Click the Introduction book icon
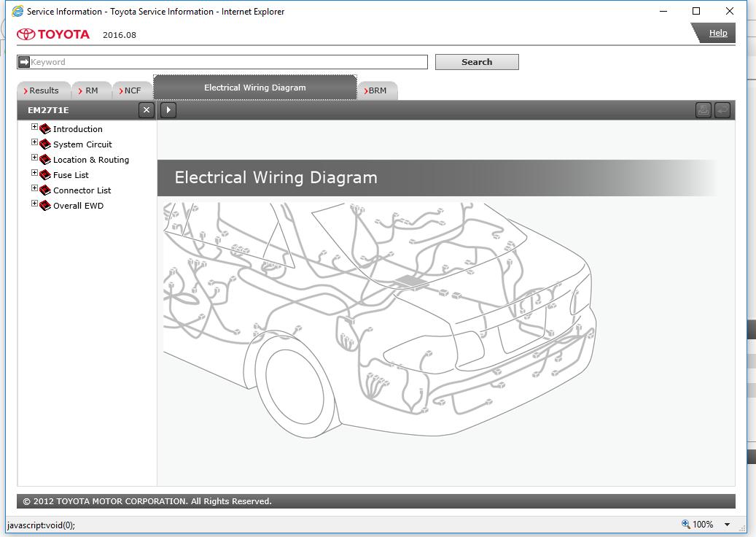Image resolution: width=756 pixels, height=537 pixels. point(45,129)
